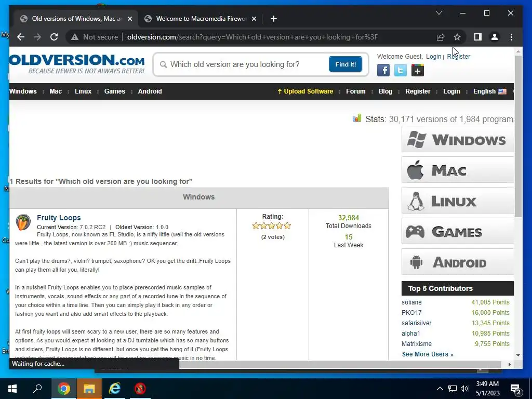Open the Windows category banner
The width and height of the screenshot is (532, 399).
458,139
